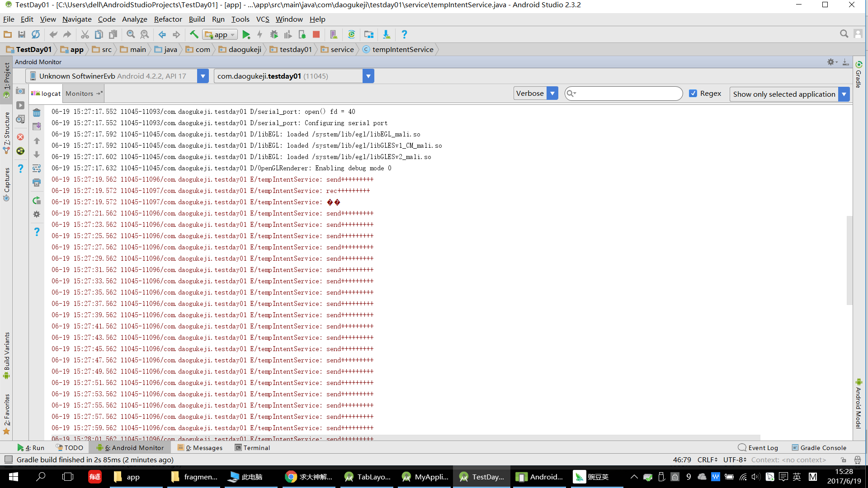The height and width of the screenshot is (488, 868).
Task: Click the Open folder toolbar icon
Action: tap(8, 34)
